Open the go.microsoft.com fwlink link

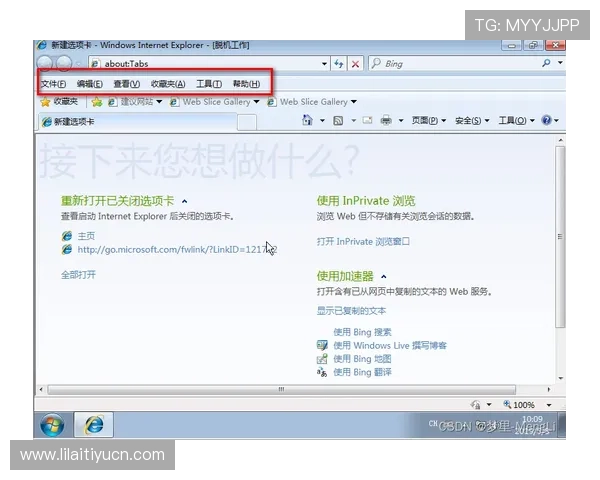177,250
